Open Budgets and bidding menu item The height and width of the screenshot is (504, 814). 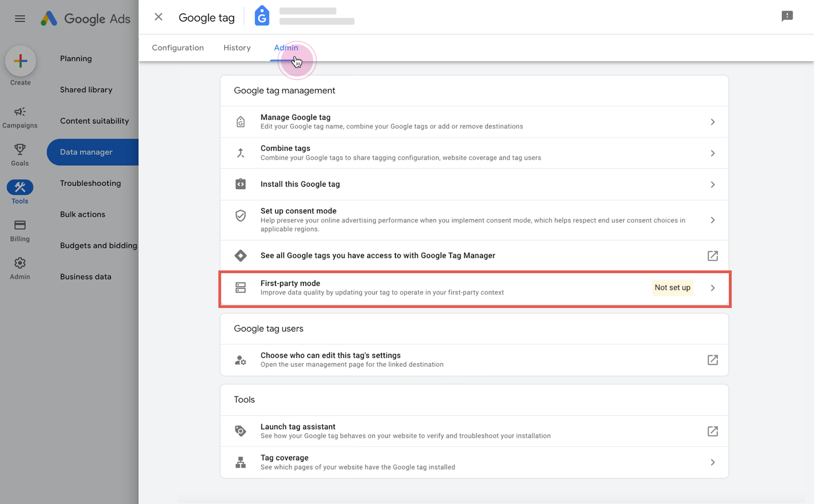(98, 246)
